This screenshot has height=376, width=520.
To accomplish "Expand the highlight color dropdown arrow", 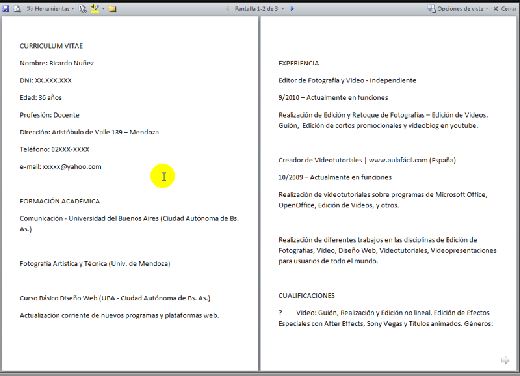I will (103, 9).
